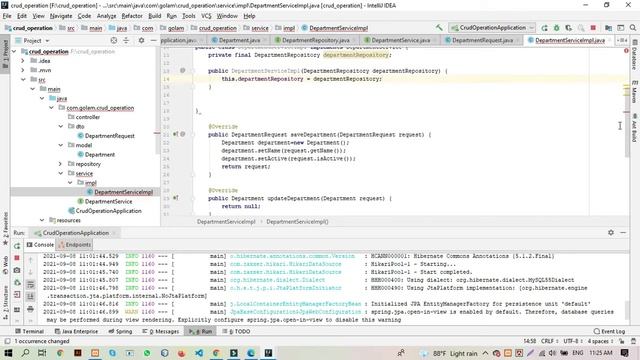Switch to the Department.java editor tab

tap(239, 40)
